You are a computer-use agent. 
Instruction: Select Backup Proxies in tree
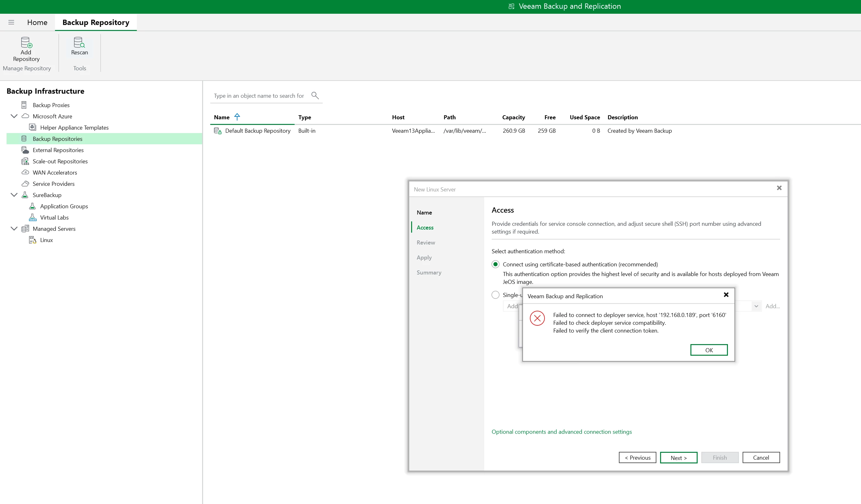pos(51,105)
